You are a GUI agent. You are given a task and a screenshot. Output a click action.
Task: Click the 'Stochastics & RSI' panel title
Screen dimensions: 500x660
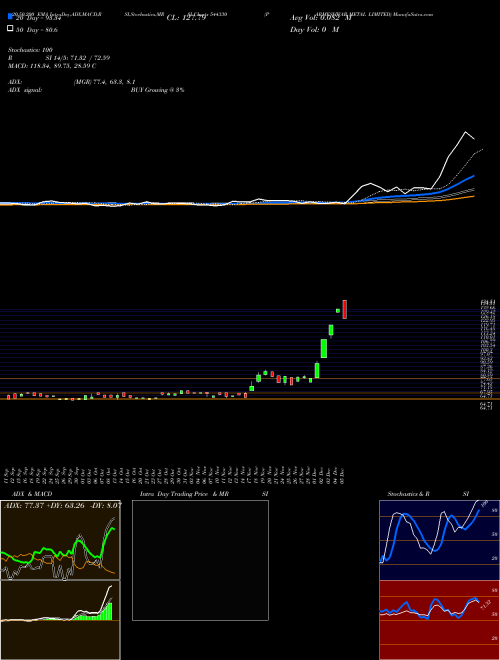click(x=428, y=494)
